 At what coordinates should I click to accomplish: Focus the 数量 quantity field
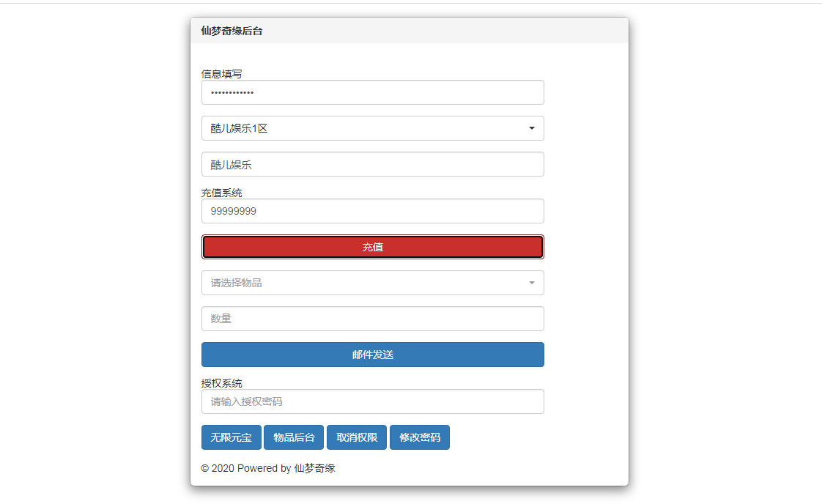[372, 319]
